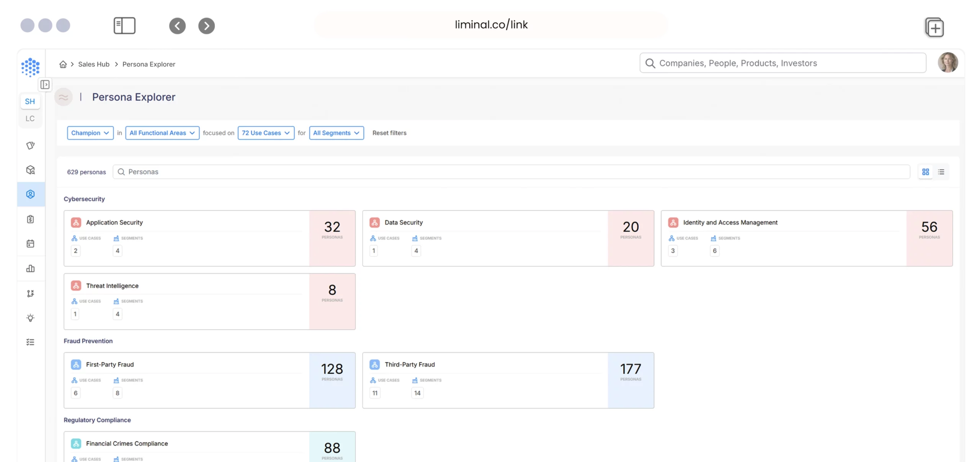Switch to list view layout
980x462 pixels.
click(941, 172)
